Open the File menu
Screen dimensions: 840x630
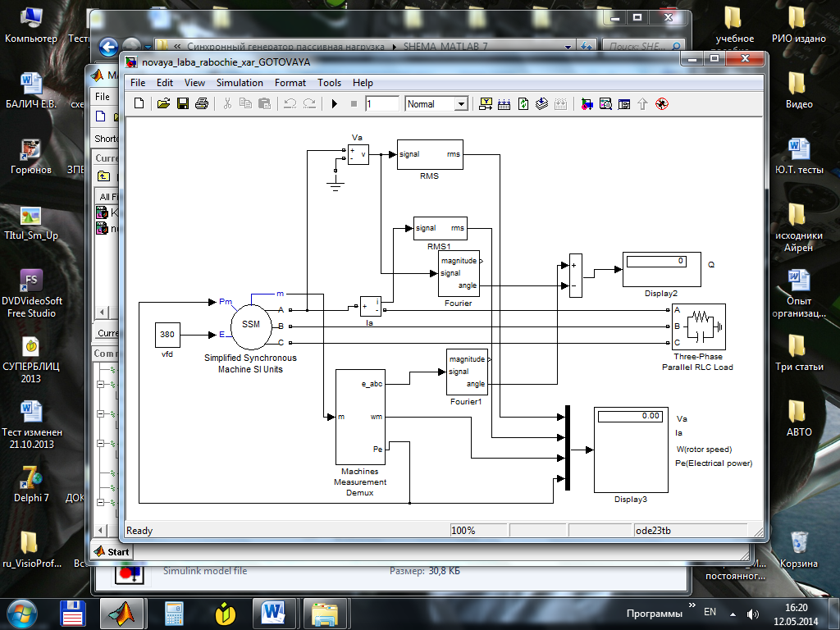[x=138, y=83]
